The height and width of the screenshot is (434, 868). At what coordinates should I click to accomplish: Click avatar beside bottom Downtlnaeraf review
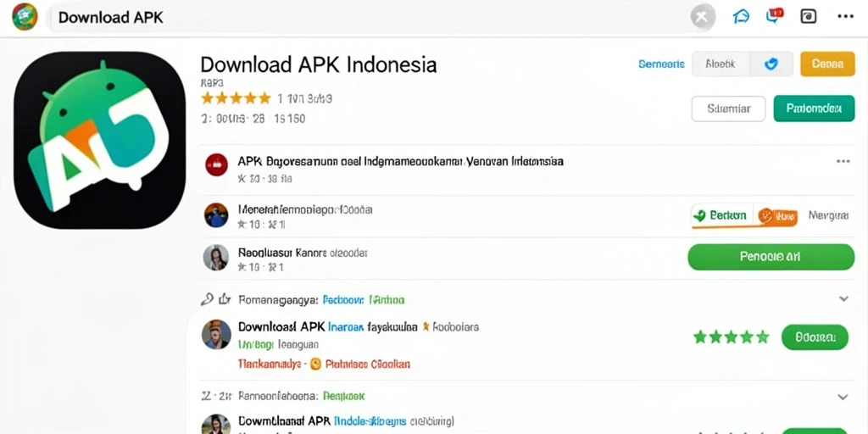(x=216, y=424)
